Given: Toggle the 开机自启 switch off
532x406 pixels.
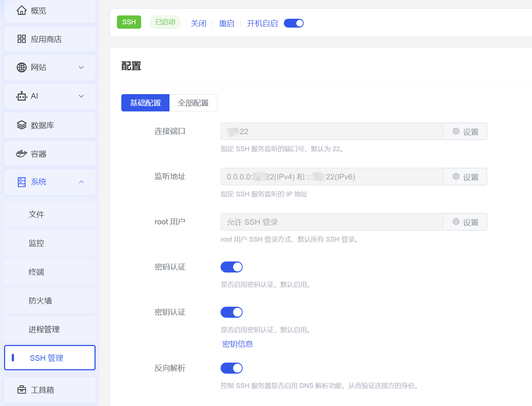Looking at the screenshot, I should (293, 23).
